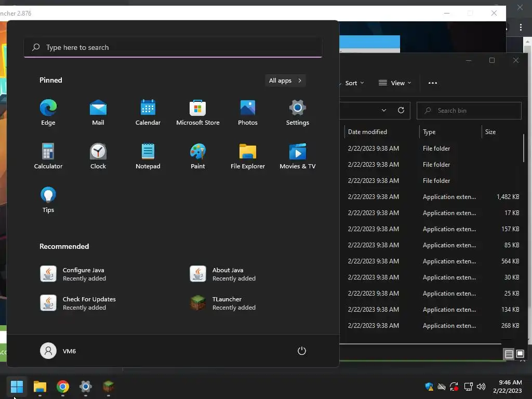Image resolution: width=532 pixels, height=399 pixels.
Task: Select the file sized 1,482 KB
Action: tap(431, 197)
